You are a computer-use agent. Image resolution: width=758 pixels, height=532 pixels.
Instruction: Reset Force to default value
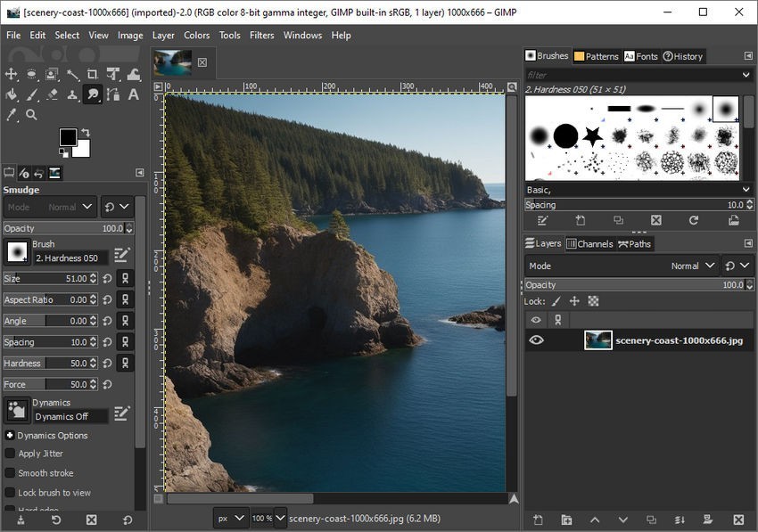[108, 385]
